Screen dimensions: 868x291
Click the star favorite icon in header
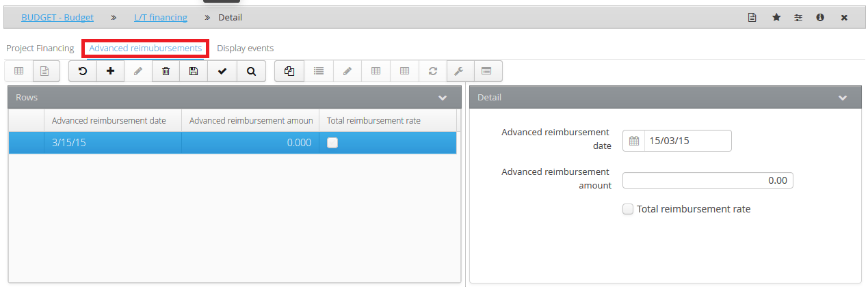(x=776, y=18)
